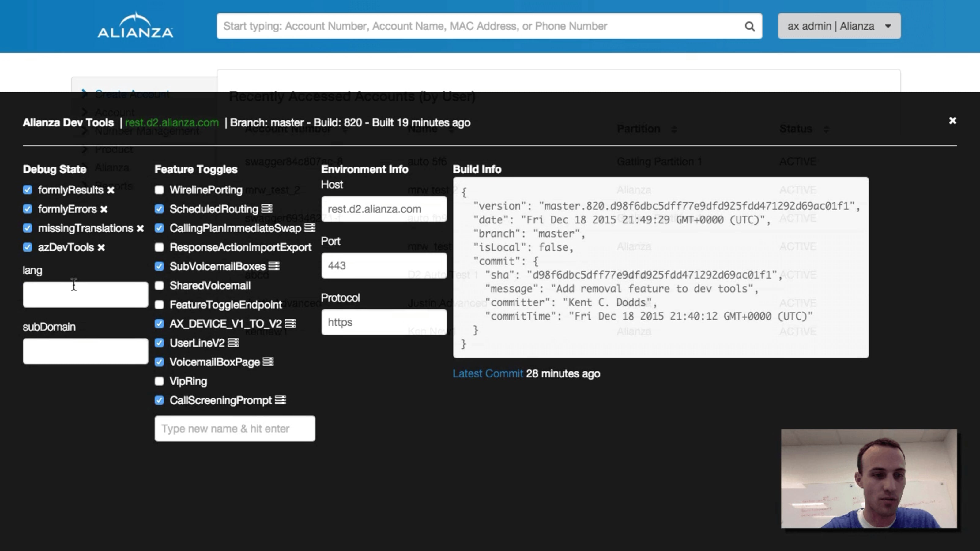Enable the ResponseActionImportExport checkbox

160,248
